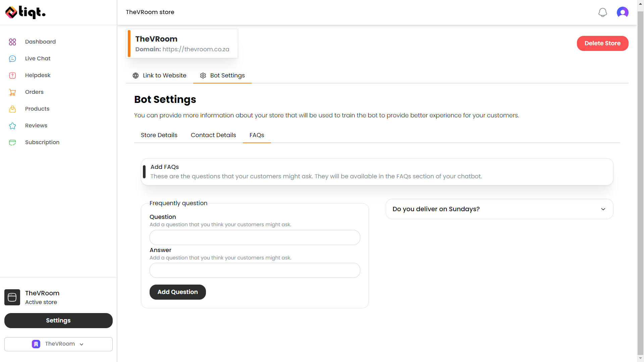Click the red Delete Store button
644x362 pixels.
(602, 43)
